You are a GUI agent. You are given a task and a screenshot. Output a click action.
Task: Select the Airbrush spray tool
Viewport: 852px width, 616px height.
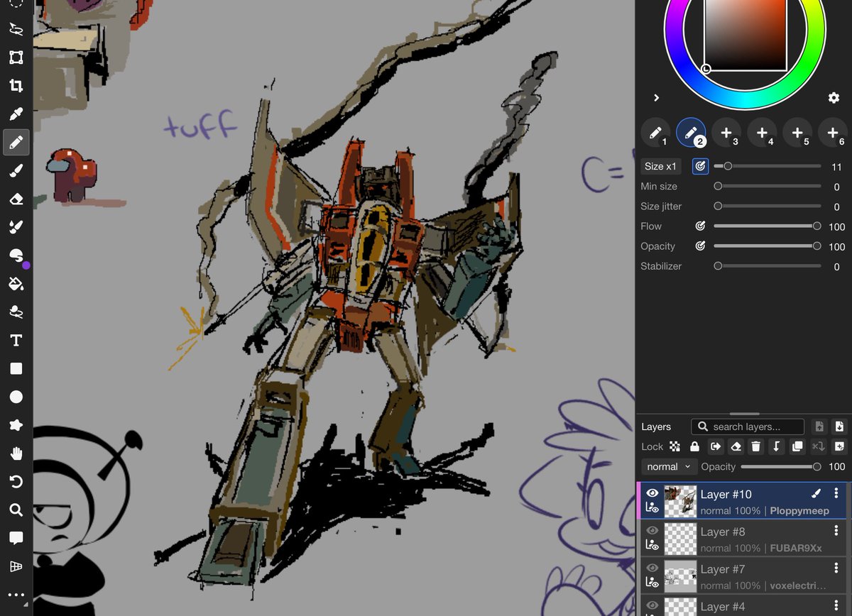[x=16, y=227]
